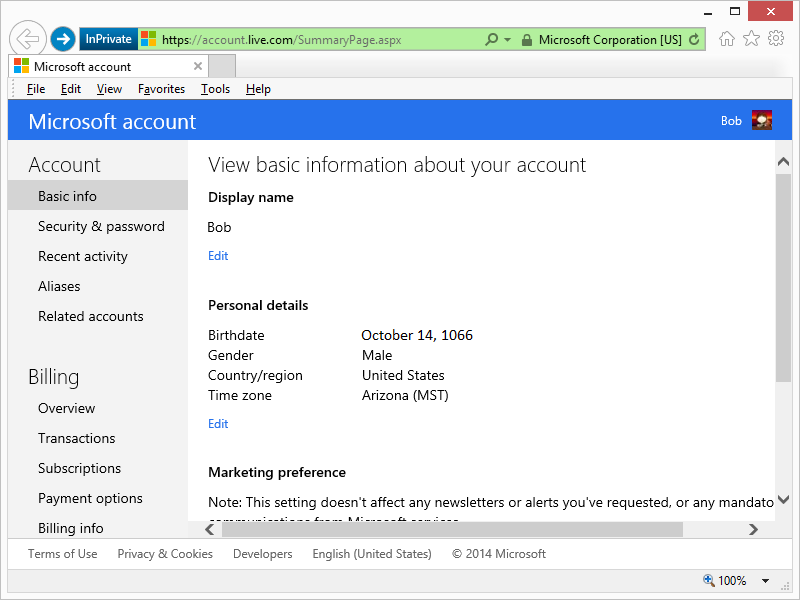Viewport: 800px width, 600px height.
Task: Open Favorites star icon
Action: (751, 39)
